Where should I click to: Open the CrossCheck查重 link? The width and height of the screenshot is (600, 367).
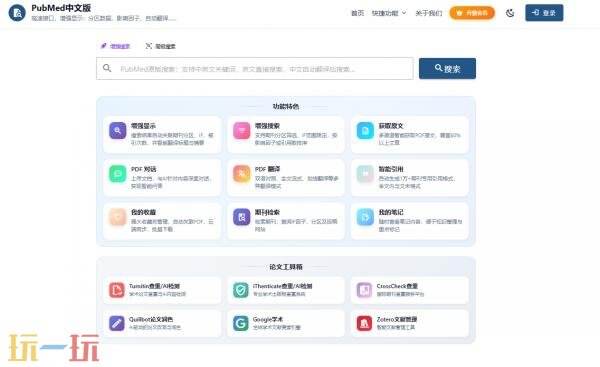tap(397, 286)
